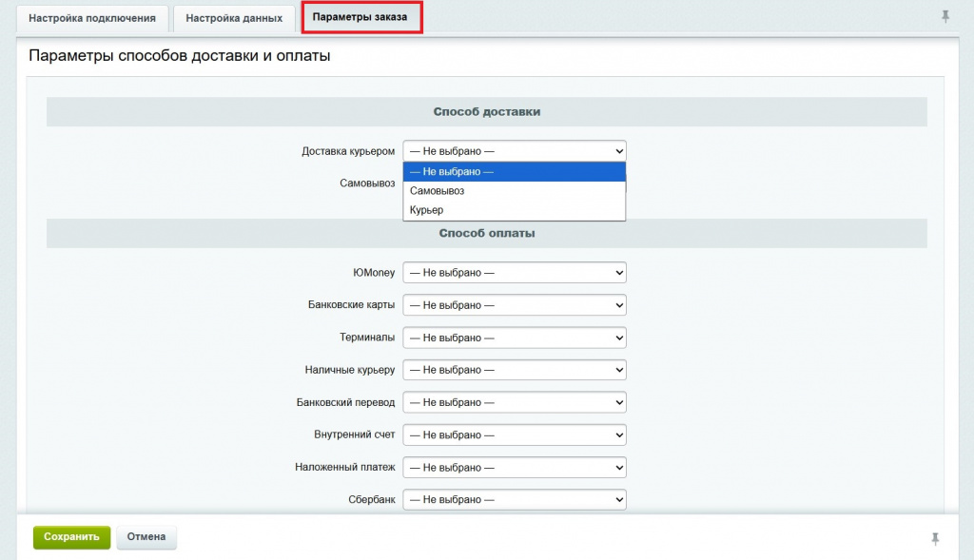Viewport: 974px width, 560px height.
Task: Open the ЮMoney payment dropdown
Action: coord(514,274)
